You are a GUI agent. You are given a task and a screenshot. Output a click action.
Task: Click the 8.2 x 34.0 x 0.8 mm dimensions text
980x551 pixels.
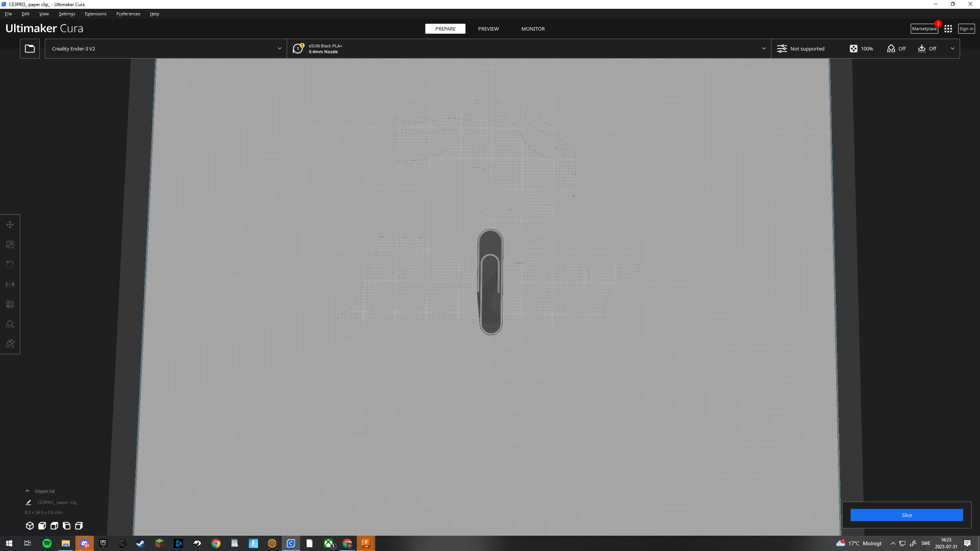(x=44, y=512)
